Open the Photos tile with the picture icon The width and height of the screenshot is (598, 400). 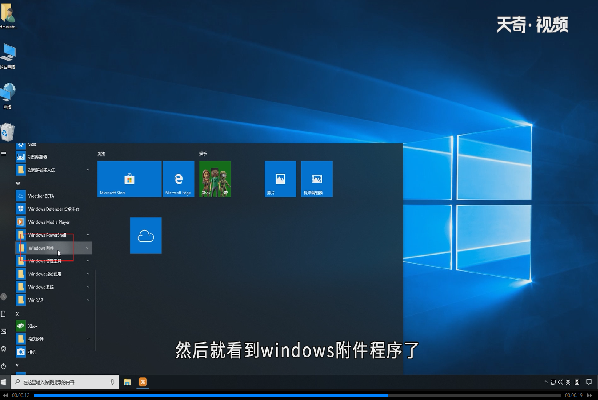(x=280, y=179)
